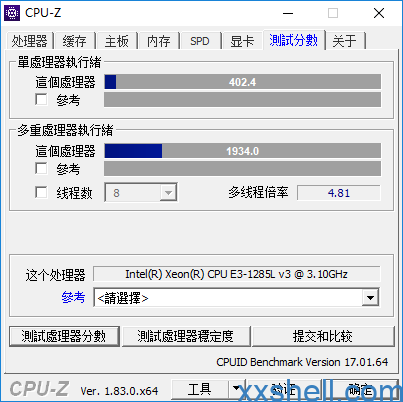Switch to the 缓存 tab

click(75, 41)
